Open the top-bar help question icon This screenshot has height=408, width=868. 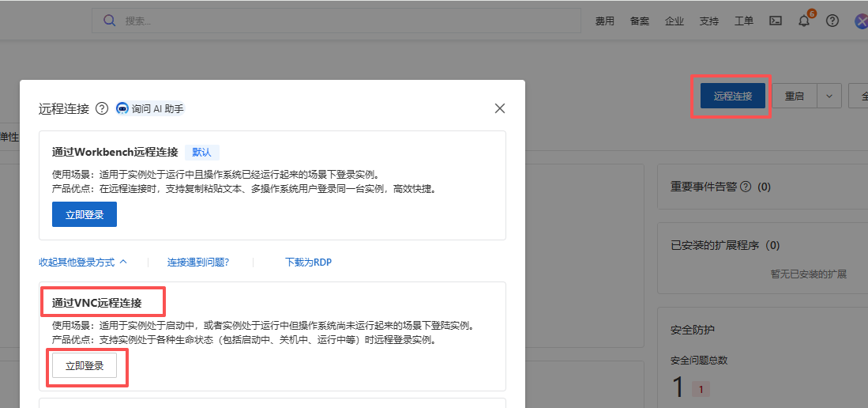(x=832, y=21)
